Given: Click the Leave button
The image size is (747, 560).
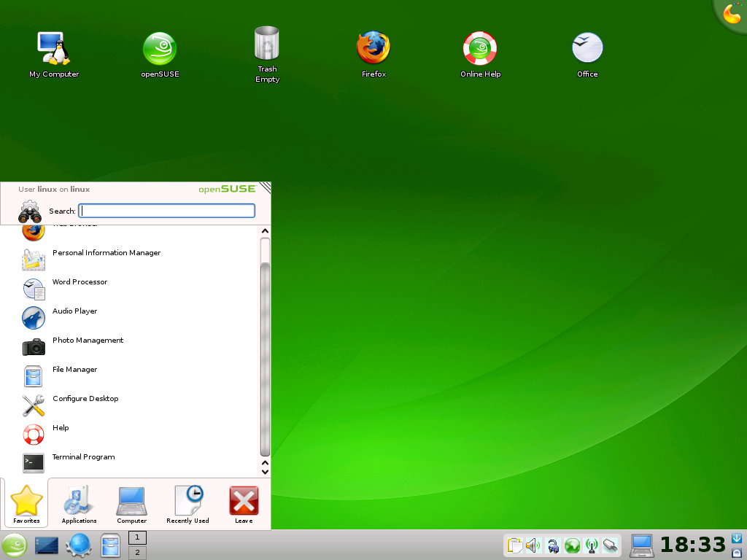Looking at the screenshot, I should [x=244, y=504].
